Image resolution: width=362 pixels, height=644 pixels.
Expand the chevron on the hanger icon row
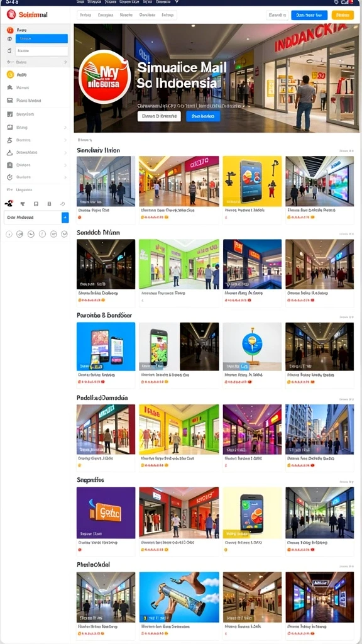point(65,152)
